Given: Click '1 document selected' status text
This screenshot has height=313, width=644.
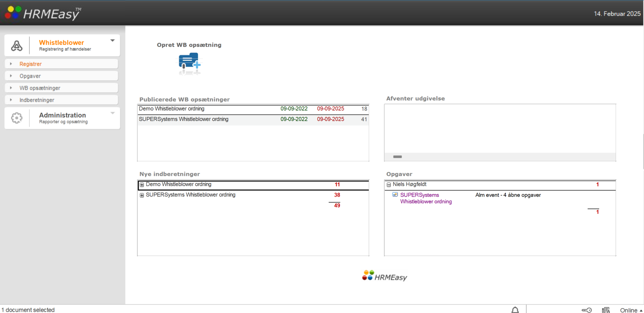Looking at the screenshot, I should click(28, 310).
